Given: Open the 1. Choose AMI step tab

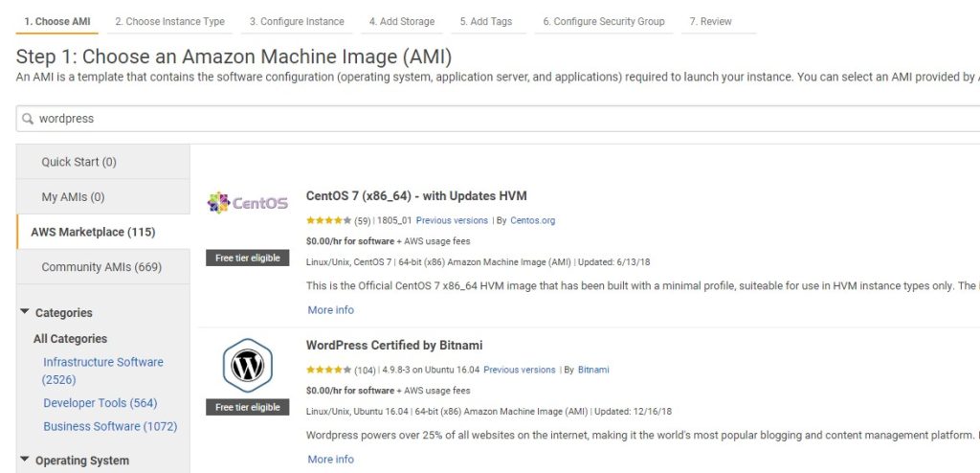Looking at the screenshot, I should click(56, 21).
